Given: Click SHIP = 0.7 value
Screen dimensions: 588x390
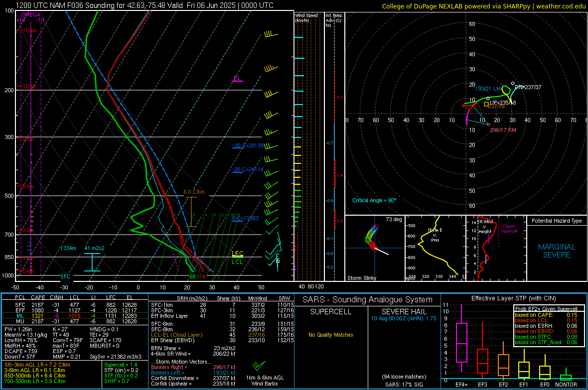Looking at the screenshot, I should click(117, 381).
